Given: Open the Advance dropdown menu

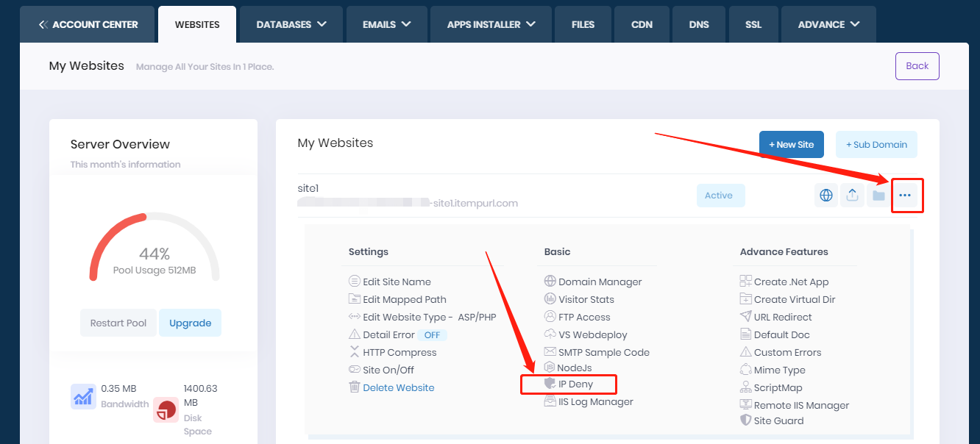Looking at the screenshot, I should [x=828, y=24].
